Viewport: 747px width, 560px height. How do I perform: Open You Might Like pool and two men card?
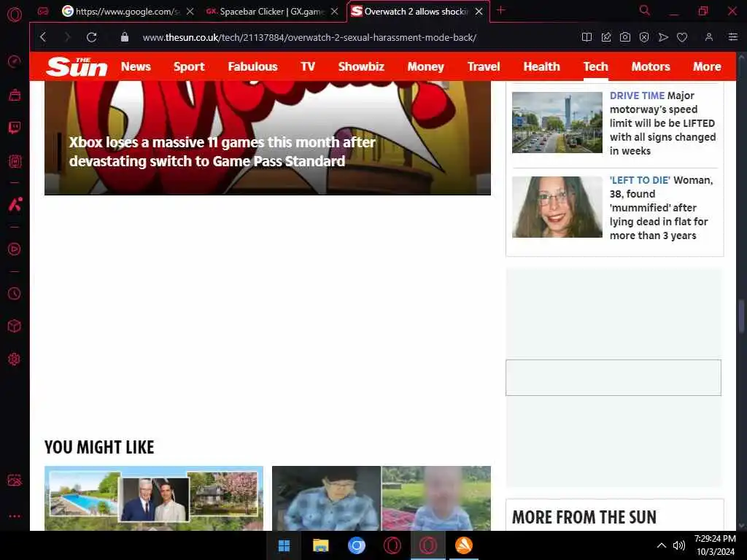pos(154,498)
